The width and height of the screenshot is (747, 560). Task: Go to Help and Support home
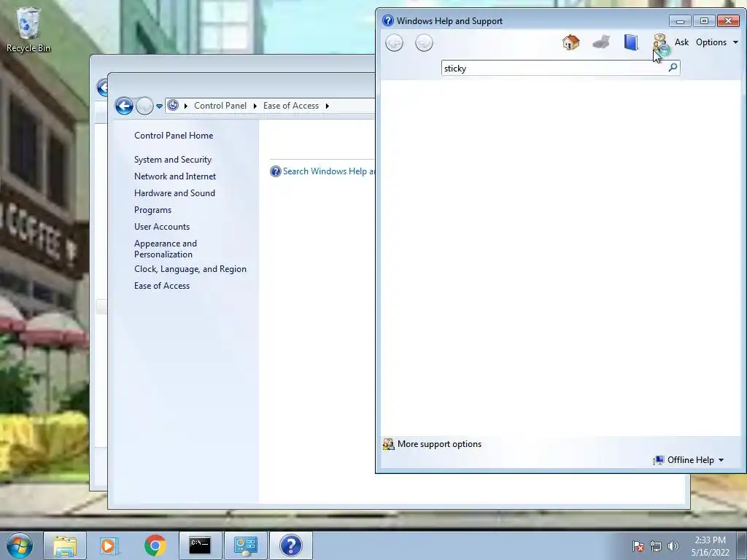570,42
